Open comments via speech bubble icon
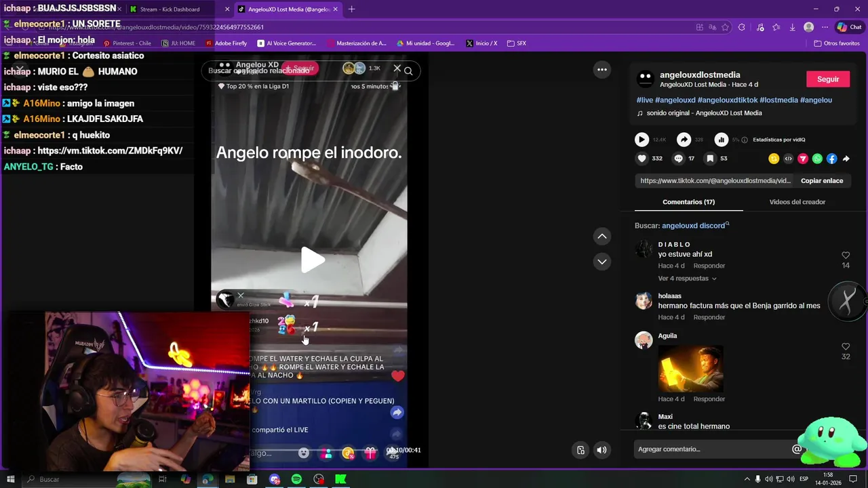Screen dimensions: 868x488 [678, 159]
